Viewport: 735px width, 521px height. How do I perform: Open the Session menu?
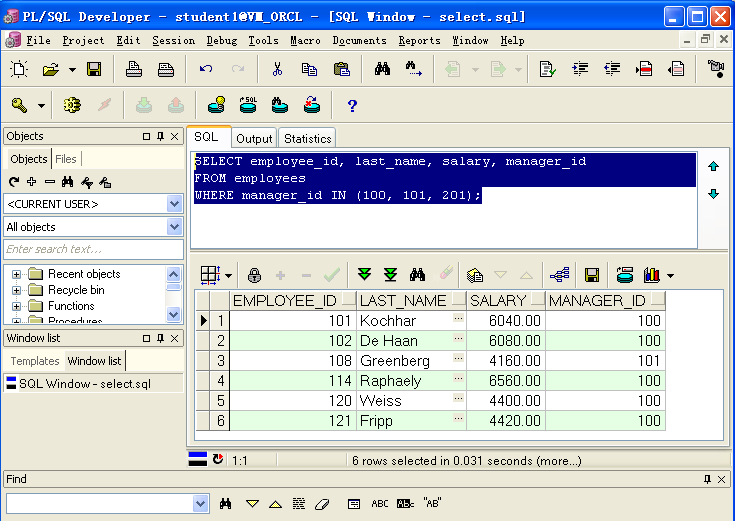point(173,41)
